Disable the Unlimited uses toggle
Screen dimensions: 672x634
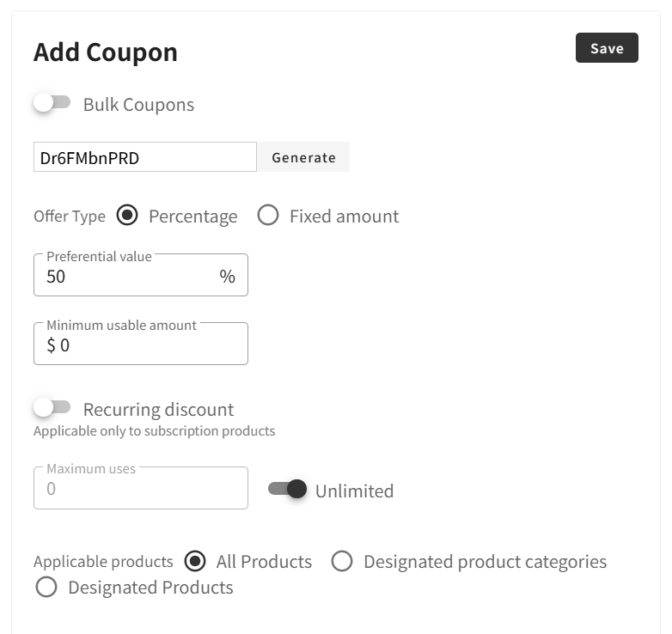[287, 489]
